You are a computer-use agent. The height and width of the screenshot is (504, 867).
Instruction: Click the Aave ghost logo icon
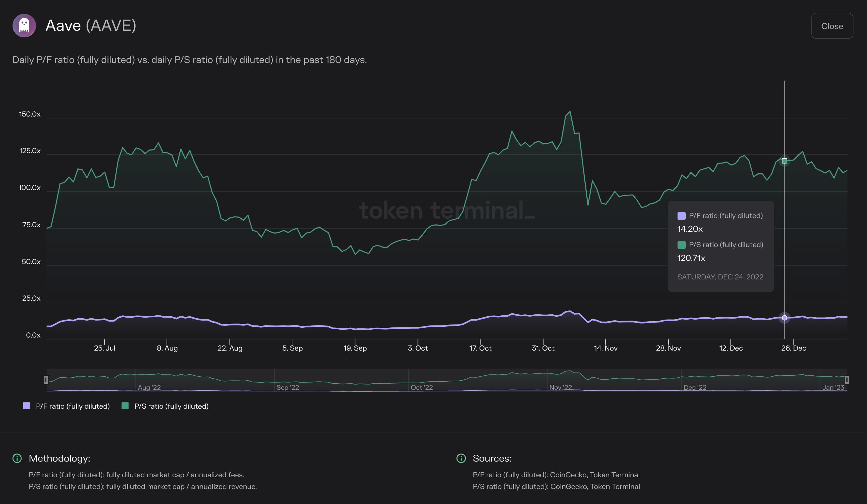pyautogui.click(x=24, y=25)
